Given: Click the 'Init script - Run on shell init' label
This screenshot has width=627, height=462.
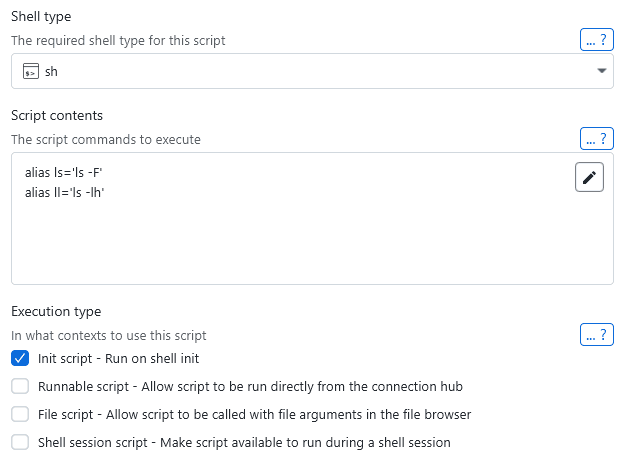Looking at the screenshot, I should coord(124,358).
